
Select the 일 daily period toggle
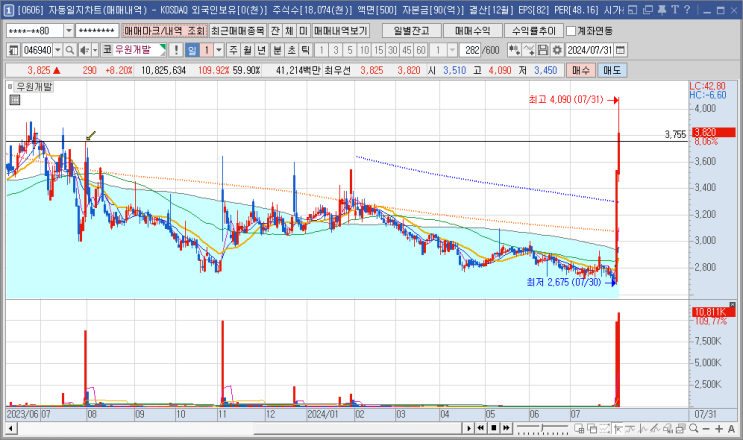click(x=192, y=50)
